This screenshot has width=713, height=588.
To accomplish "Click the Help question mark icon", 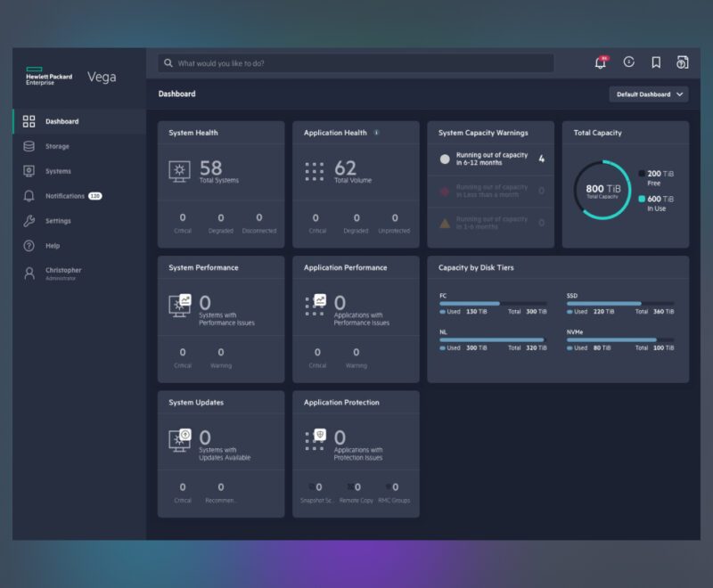I will tap(29, 246).
